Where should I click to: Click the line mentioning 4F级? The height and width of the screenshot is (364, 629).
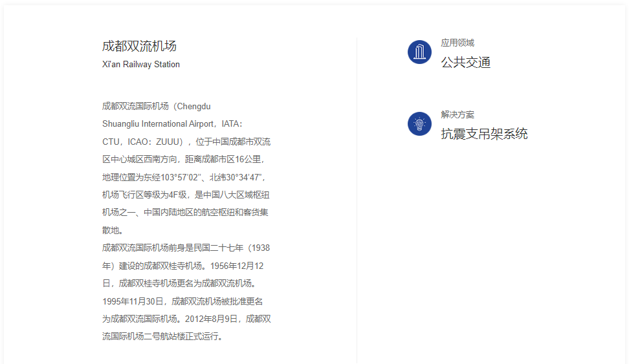coord(186,195)
